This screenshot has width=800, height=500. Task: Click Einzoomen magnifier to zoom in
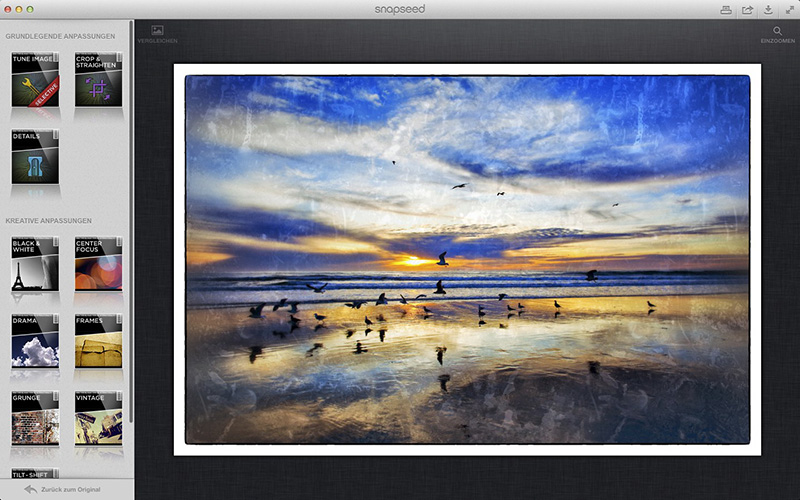click(777, 35)
